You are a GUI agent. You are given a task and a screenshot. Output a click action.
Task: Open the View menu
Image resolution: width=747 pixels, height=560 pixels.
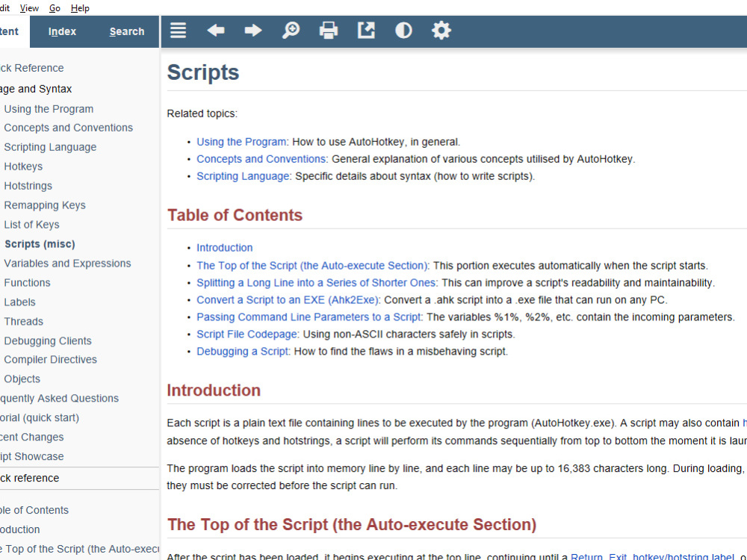click(29, 8)
